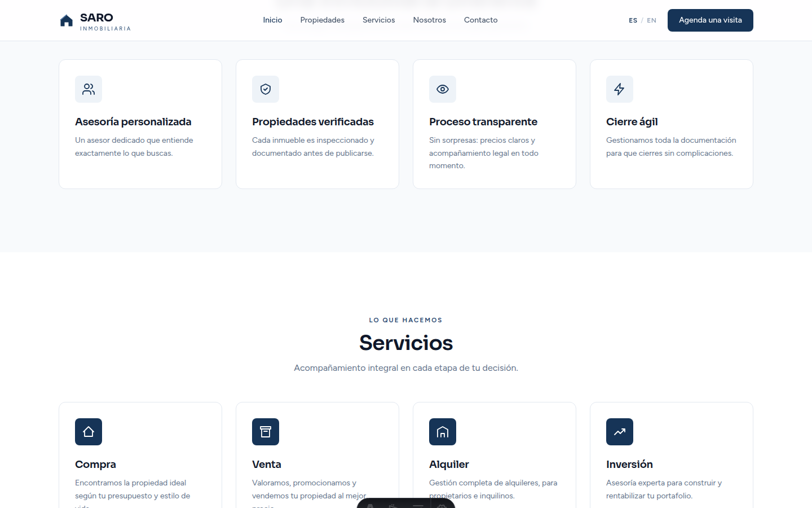Click text 'Cada inmueble es inspeccionado y'
This screenshot has width=812, height=508.
pyautogui.click(x=313, y=140)
